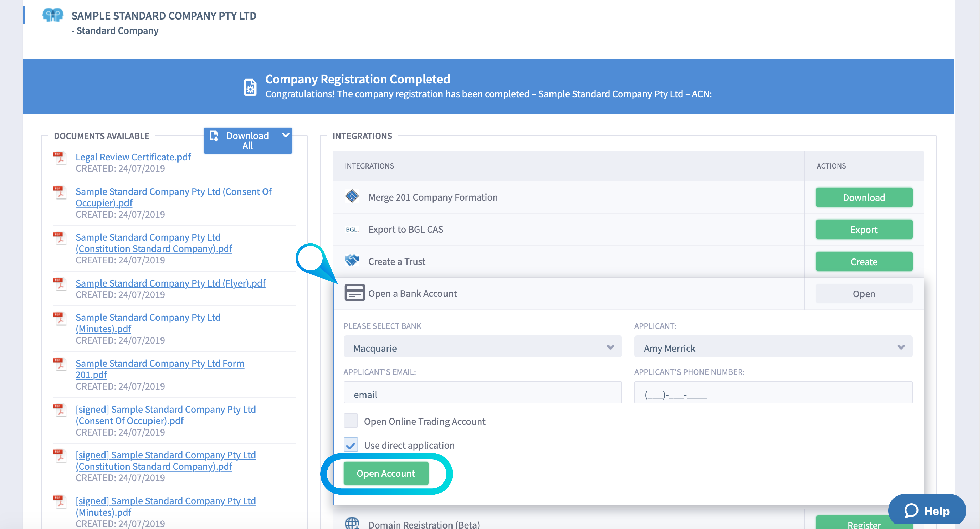Click the bank card icon beside Open a Bank Account

pyautogui.click(x=355, y=292)
